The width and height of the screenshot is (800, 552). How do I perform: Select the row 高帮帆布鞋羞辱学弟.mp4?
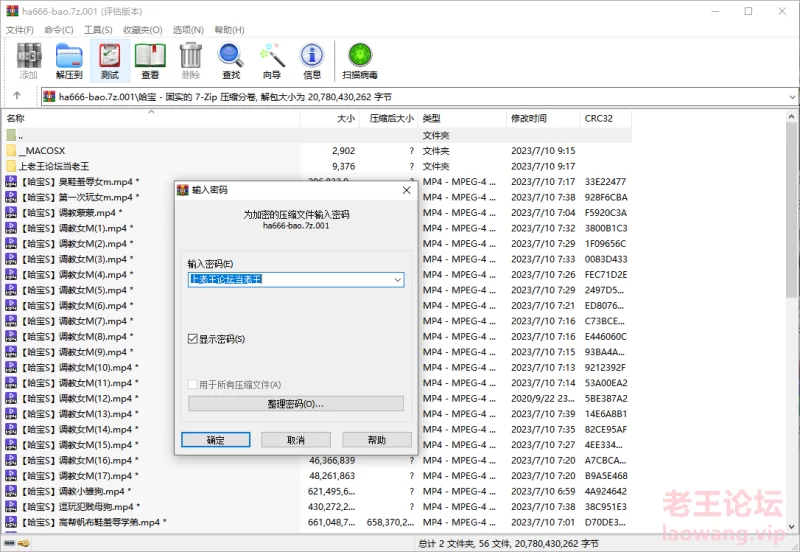point(317,522)
